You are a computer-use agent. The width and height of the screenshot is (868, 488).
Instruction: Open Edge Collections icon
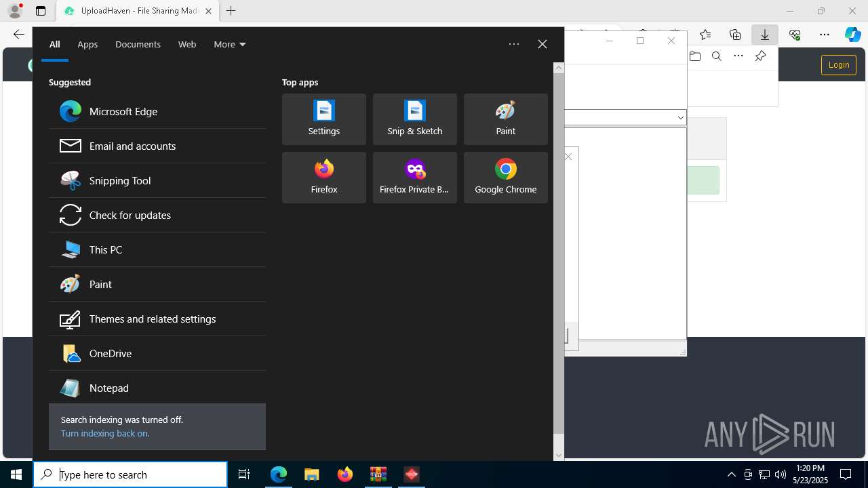[735, 35]
